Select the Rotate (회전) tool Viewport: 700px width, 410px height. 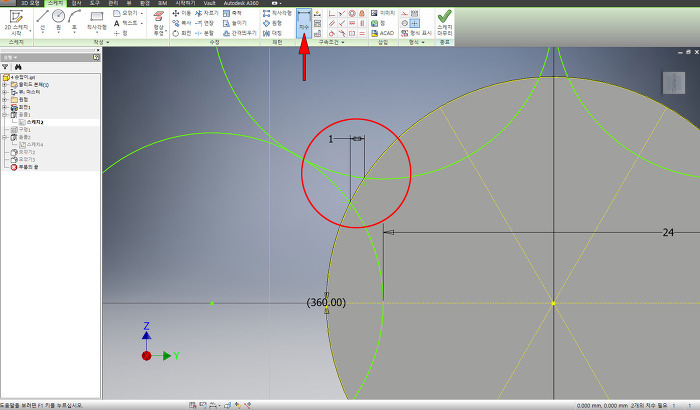[182, 33]
